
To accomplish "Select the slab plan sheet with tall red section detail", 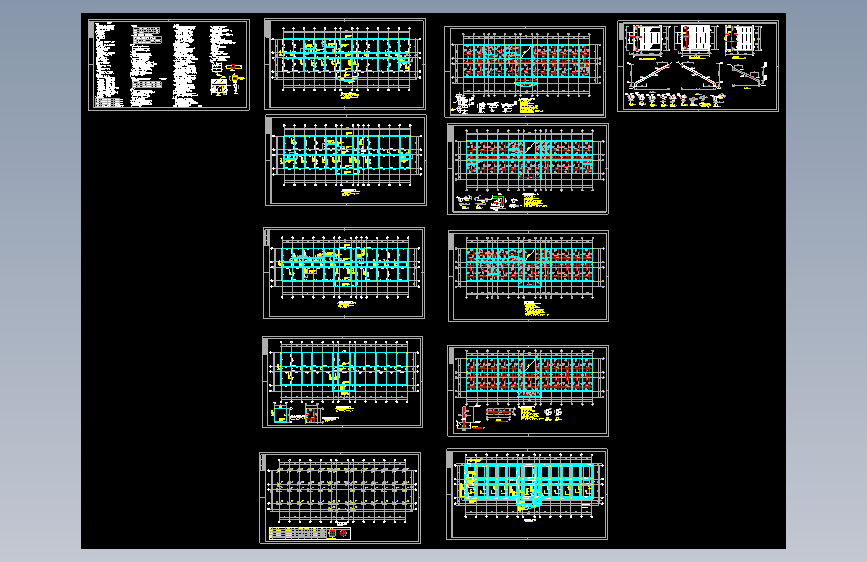I will point(528,391).
